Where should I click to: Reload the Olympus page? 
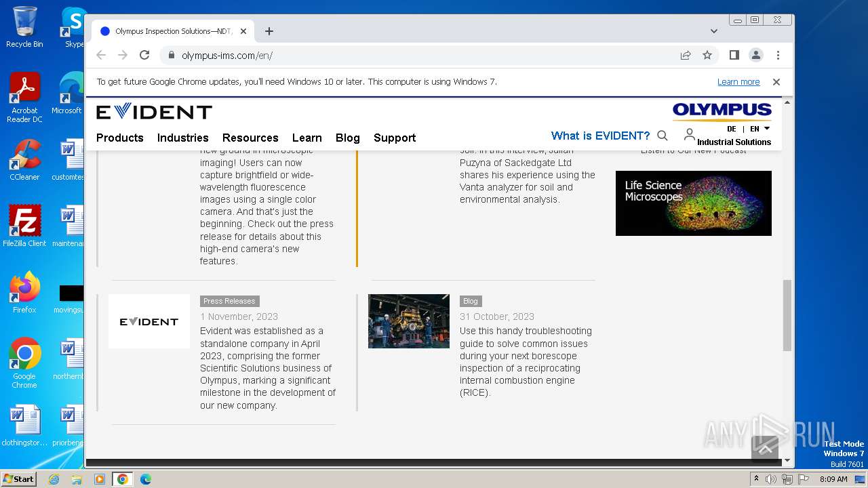pos(144,55)
